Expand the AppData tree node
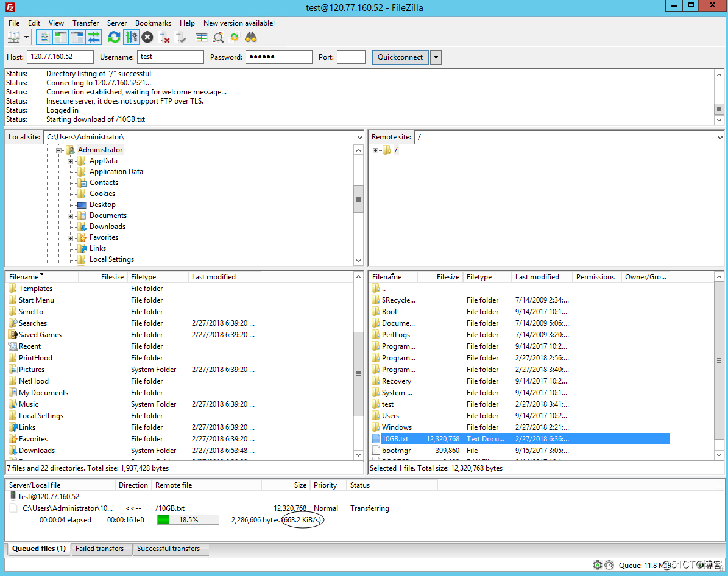This screenshot has width=728, height=576. tap(71, 161)
